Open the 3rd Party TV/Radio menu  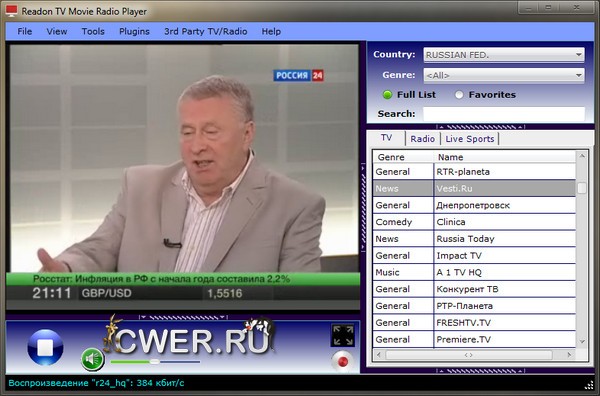(205, 31)
